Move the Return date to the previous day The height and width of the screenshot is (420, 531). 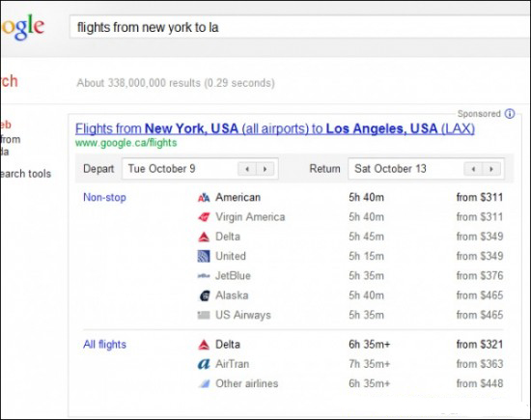pos(473,169)
